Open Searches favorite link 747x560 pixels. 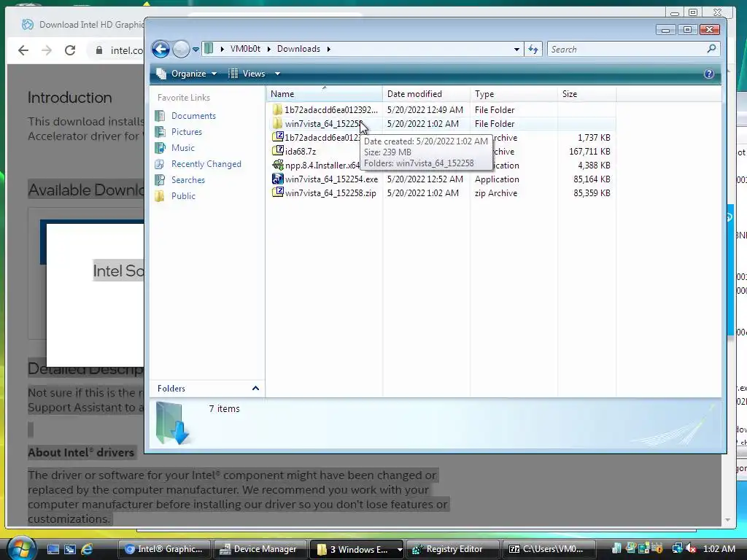187,180
